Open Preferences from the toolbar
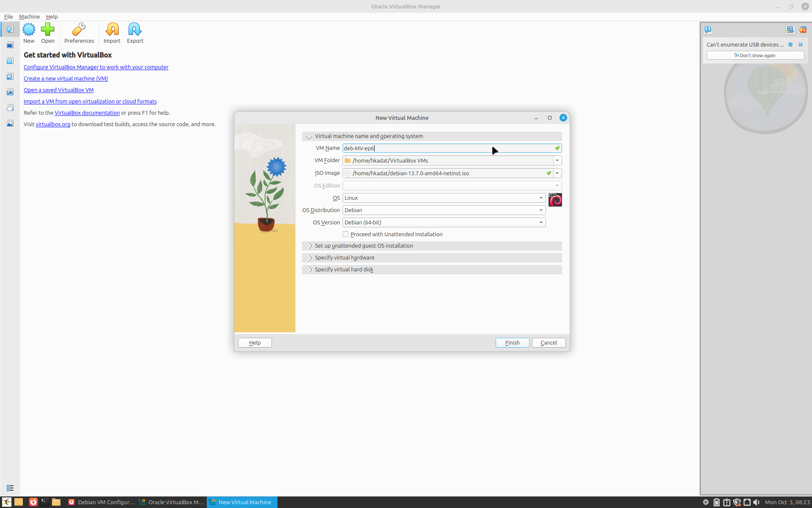Screen dimensions: 812x508 coord(79,33)
